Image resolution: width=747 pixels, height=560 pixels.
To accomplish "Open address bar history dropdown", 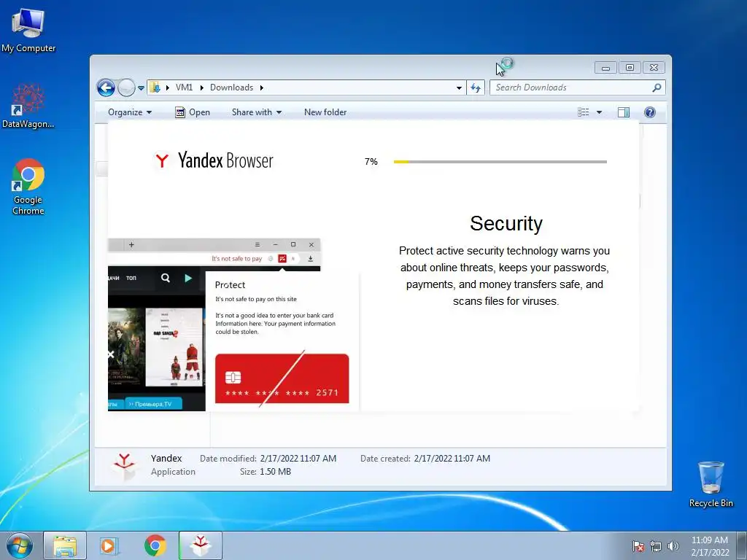I will tap(459, 87).
